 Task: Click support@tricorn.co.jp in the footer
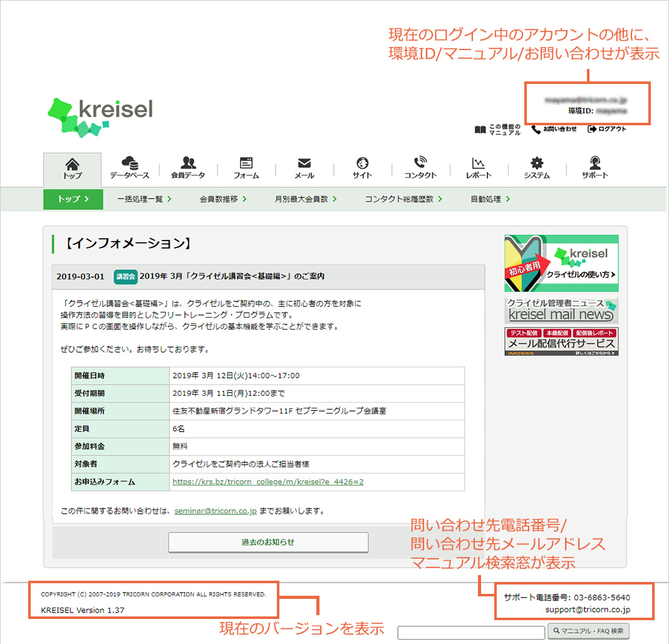588,610
